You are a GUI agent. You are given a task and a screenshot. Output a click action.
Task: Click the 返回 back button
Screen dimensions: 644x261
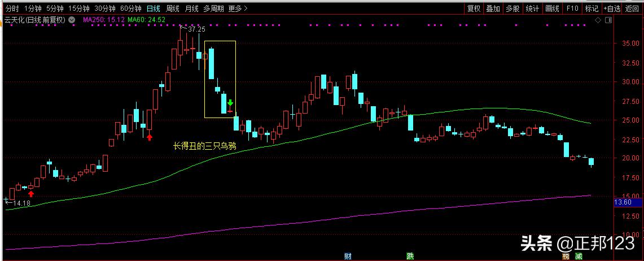633,8
